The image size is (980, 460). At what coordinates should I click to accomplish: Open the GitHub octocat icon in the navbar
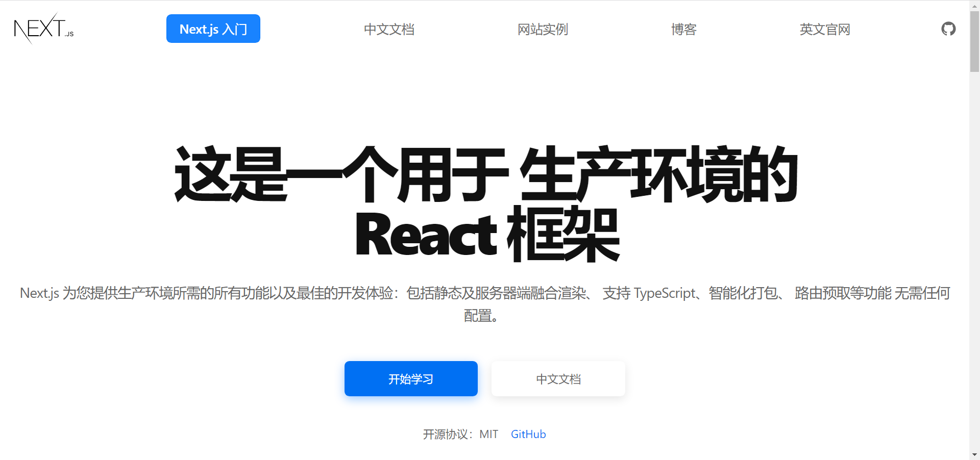(948, 29)
